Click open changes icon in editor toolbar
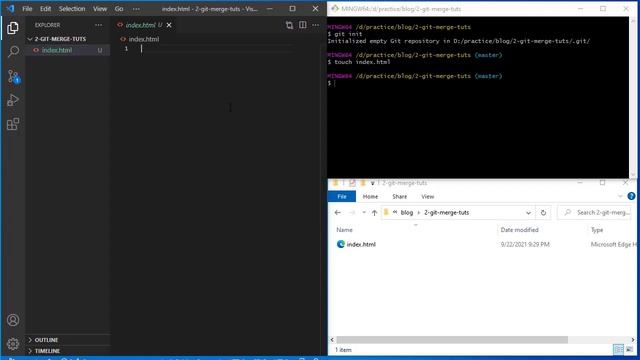640x360 pixels. point(289,25)
